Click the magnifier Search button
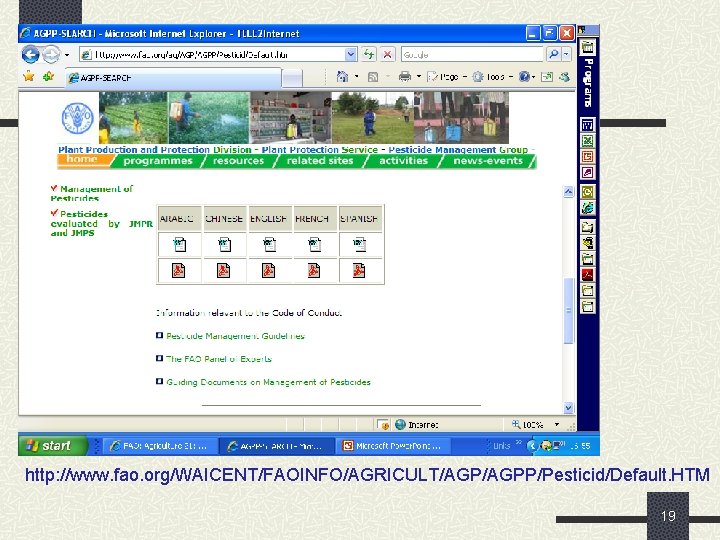The width and height of the screenshot is (720, 540). [553, 55]
